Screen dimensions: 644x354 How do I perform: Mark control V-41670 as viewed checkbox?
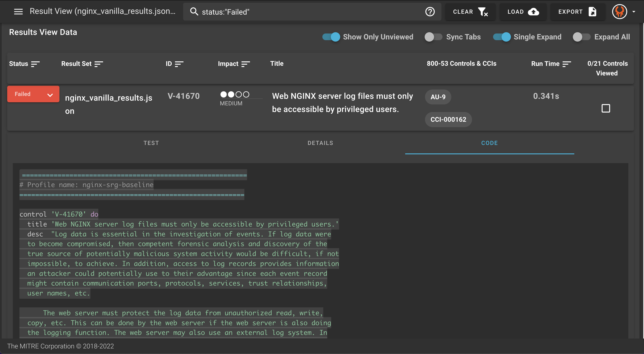pyautogui.click(x=605, y=109)
